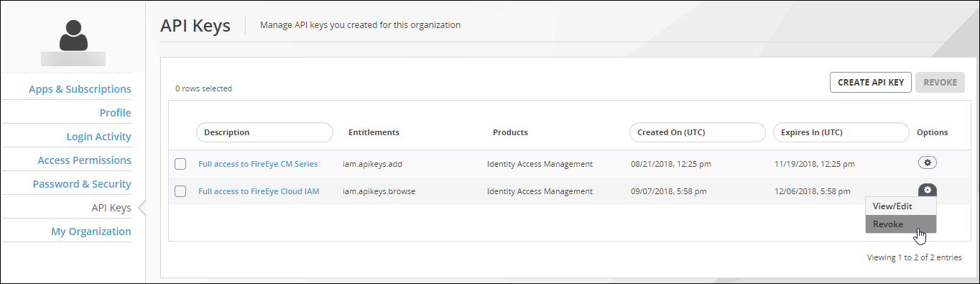Open Full access to FireEye CM Series link
980x284 pixels.
pyautogui.click(x=258, y=164)
